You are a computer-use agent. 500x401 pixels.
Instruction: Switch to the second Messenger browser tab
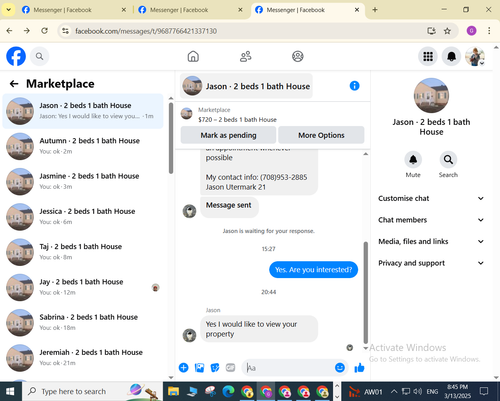coord(191,10)
